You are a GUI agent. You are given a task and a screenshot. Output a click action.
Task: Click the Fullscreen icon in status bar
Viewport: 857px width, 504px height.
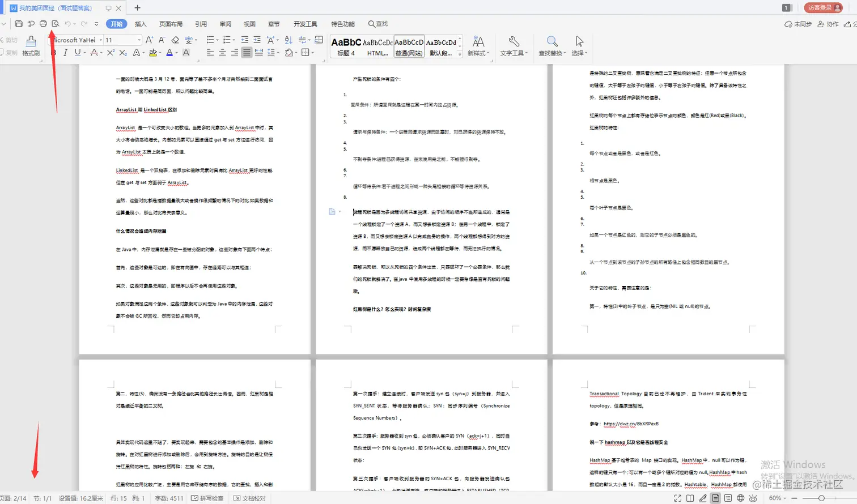pyautogui.click(x=677, y=498)
